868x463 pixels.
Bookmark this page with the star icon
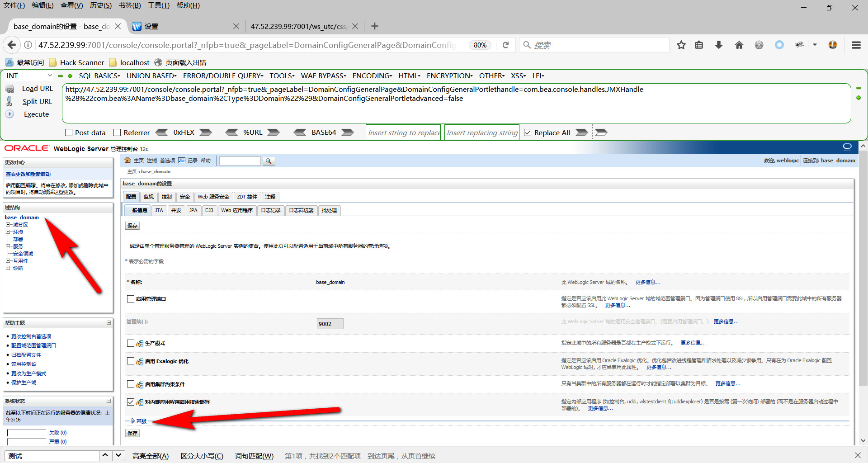[x=681, y=45]
